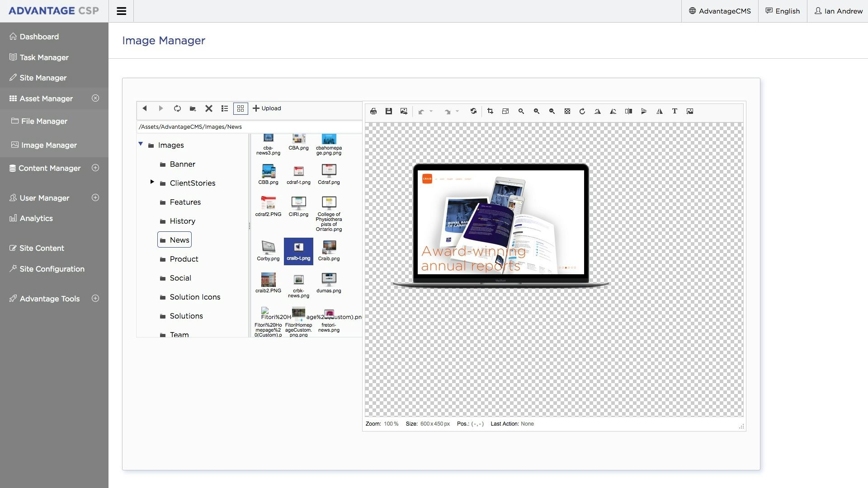Click the Save icon in the editor toolbar

point(389,111)
